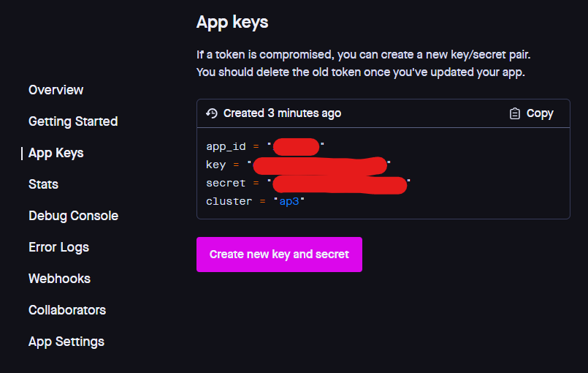Click the Created 3 minutes ago label
The width and height of the screenshot is (588, 373).
point(283,113)
